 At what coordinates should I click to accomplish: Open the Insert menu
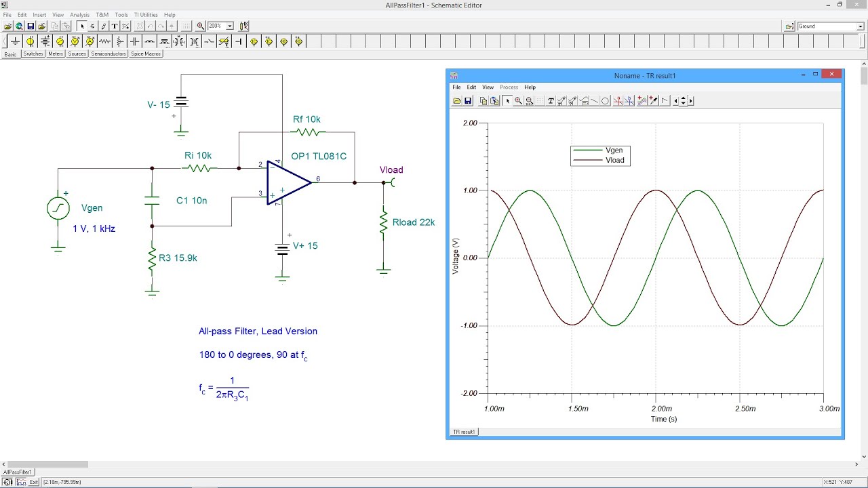(39, 15)
